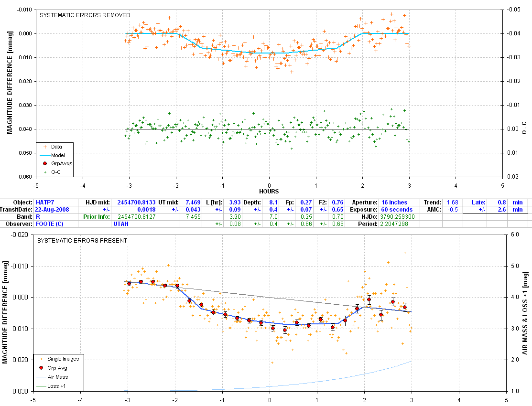The image size is (532, 406).
Task: Click the 'Prior Info:' label cell
Action: pos(97,217)
